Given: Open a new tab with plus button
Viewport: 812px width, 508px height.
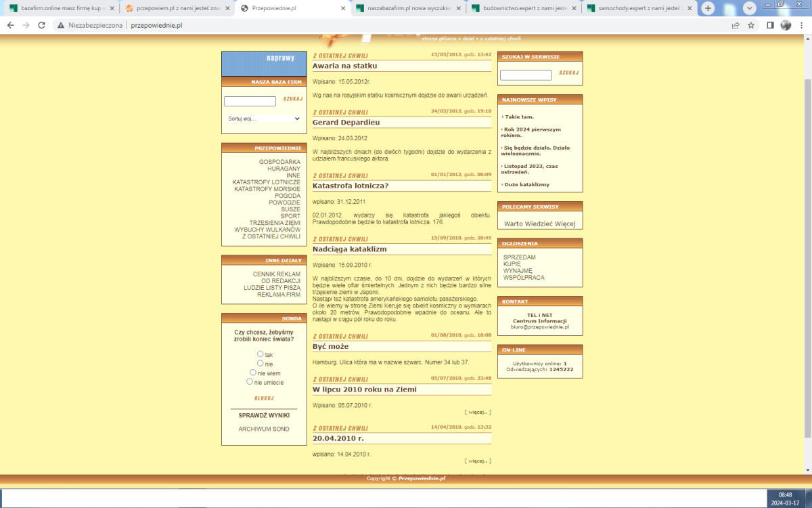Looking at the screenshot, I should 708,8.
